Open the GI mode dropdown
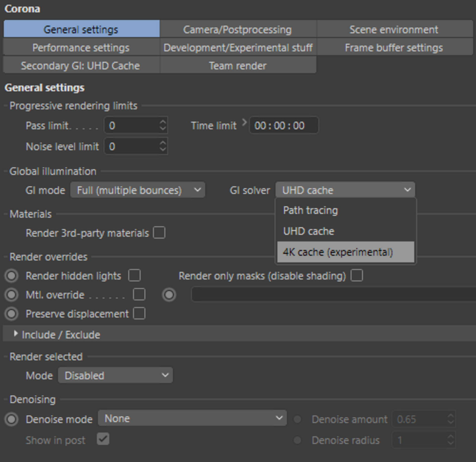The image size is (476, 462). 138,190
